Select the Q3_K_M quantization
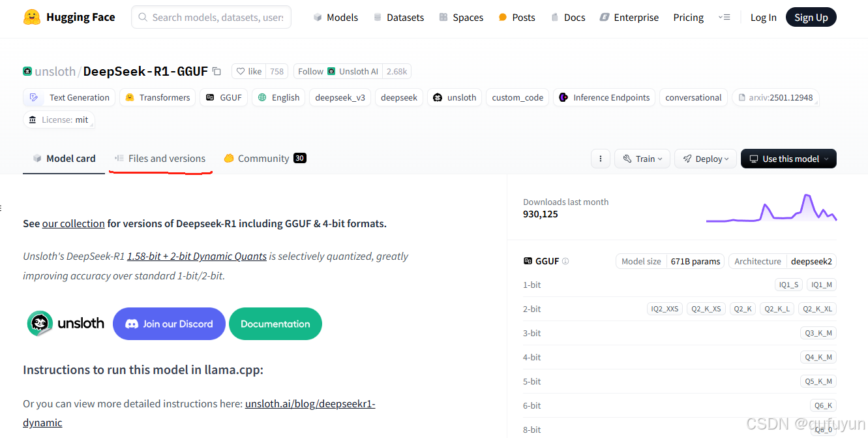 tap(818, 333)
